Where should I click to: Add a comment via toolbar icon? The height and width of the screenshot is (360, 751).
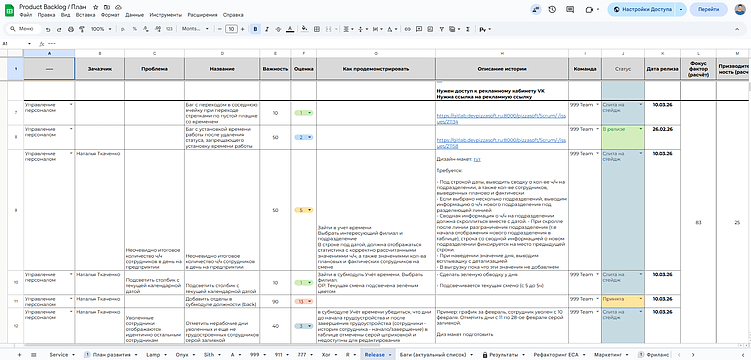419,29
